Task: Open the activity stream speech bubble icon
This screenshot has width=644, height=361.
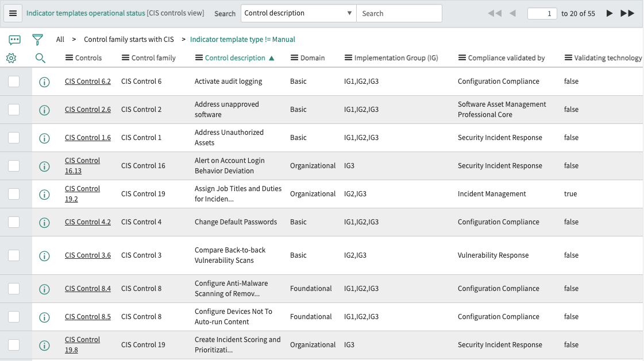Action: (14, 40)
